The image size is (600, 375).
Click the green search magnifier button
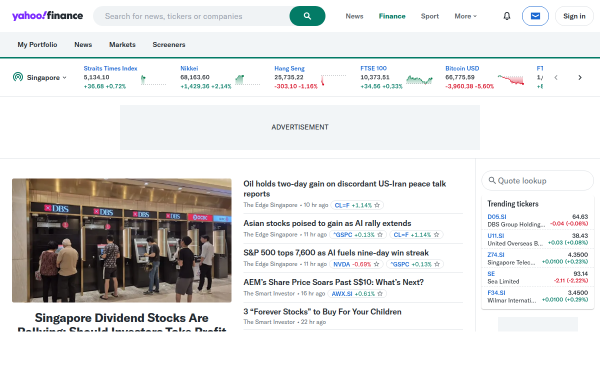(x=307, y=16)
